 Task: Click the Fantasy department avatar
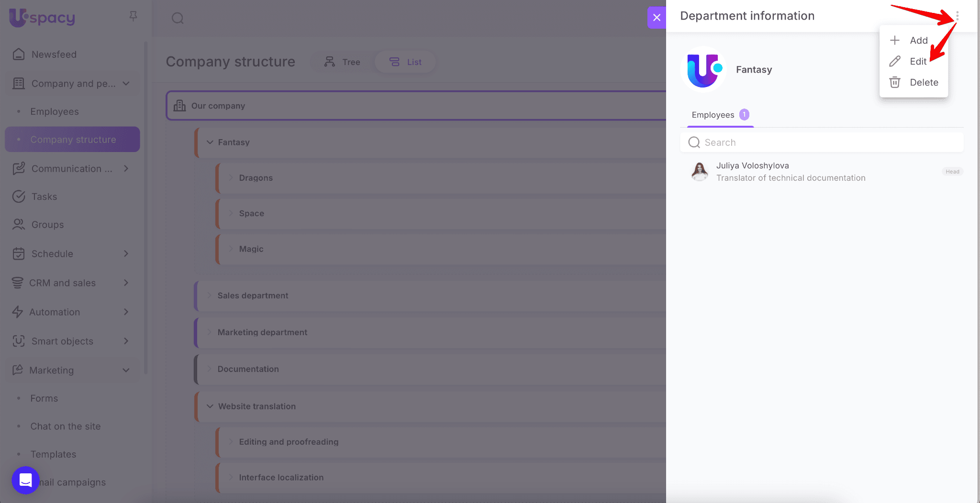click(703, 70)
